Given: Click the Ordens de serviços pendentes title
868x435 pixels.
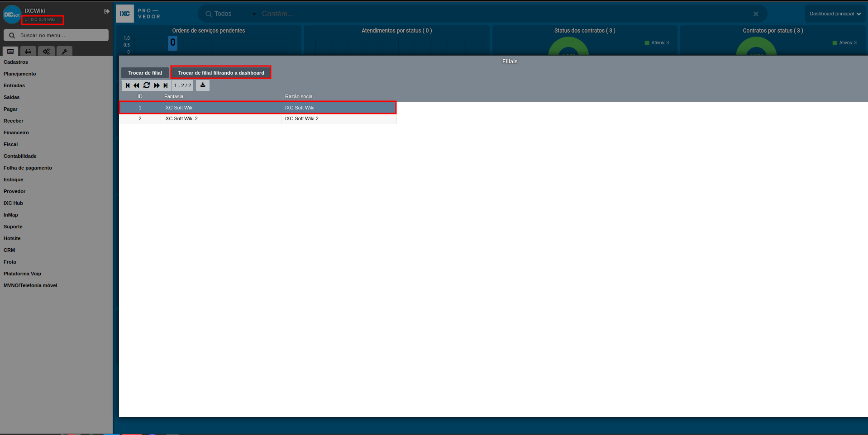Looking at the screenshot, I should coord(209,31).
